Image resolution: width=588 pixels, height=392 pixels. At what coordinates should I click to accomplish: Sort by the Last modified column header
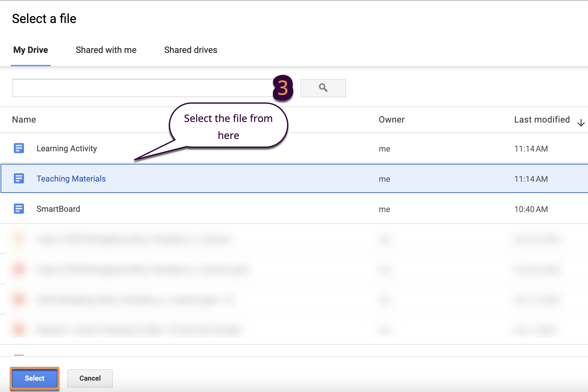[x=542, y=120]
